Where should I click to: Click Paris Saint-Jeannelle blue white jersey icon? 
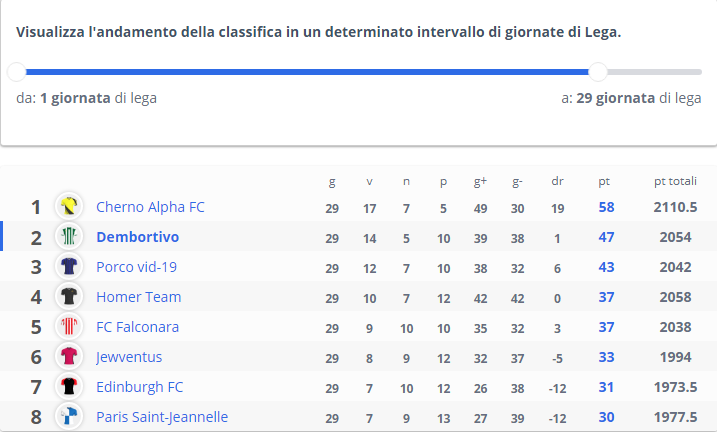[69, 416]
